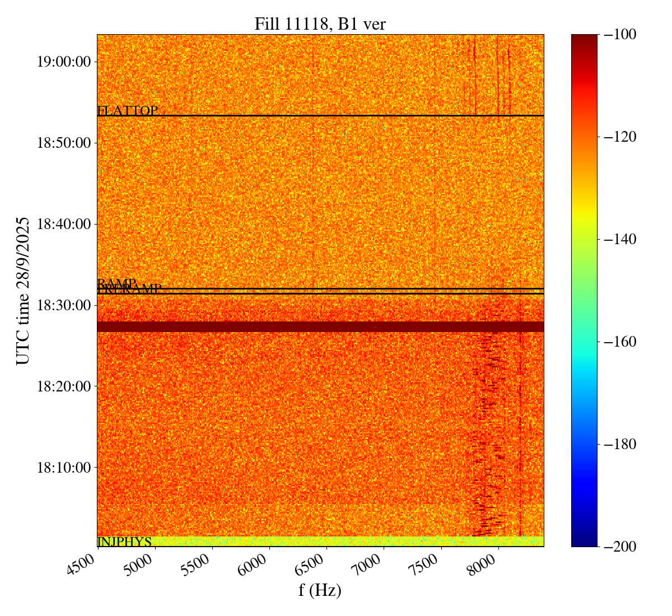This screenshot has width=672, height=616.
Task: Click the plot title 'Fill 11118, B1 ver'
Action: point(320,24)
